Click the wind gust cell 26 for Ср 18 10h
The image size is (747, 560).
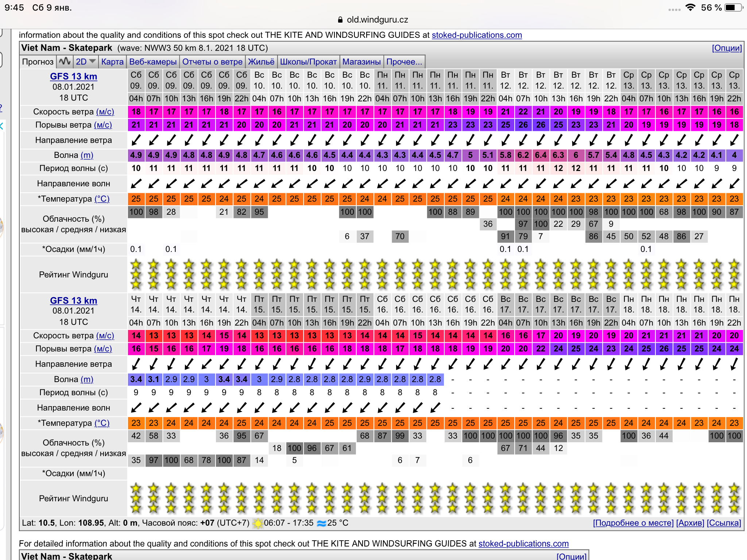(x=664, y=349)
